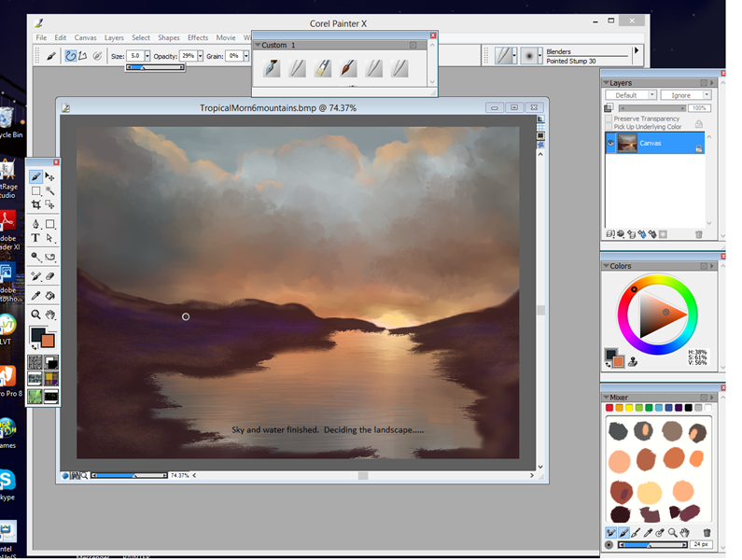
Task: Hide the Canvas layer with eye icon
Action: tap(610, 143)
